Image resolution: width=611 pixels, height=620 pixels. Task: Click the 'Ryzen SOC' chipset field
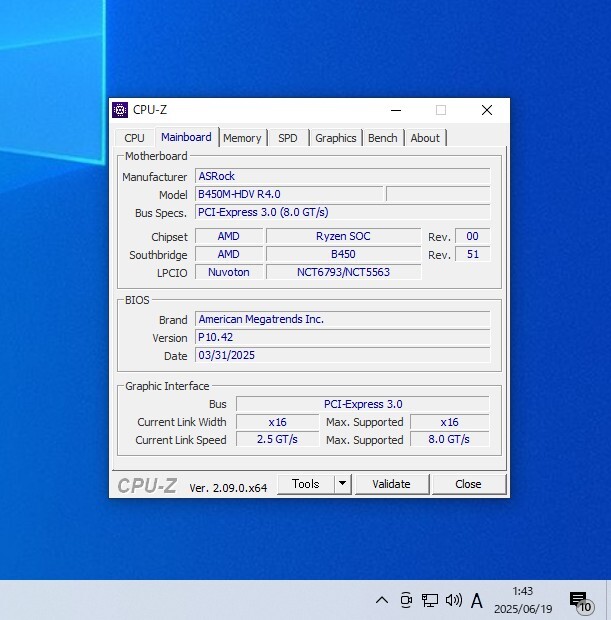(x=343, y=236)
